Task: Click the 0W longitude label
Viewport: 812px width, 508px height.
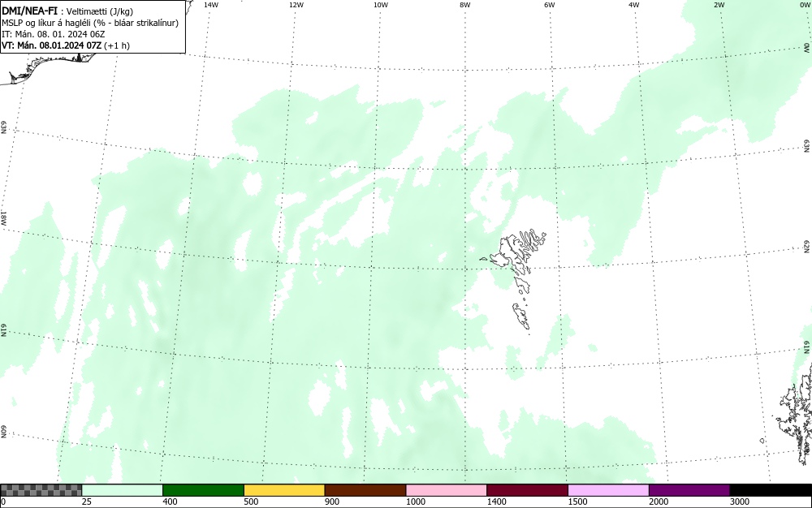Action: point(805,5)
